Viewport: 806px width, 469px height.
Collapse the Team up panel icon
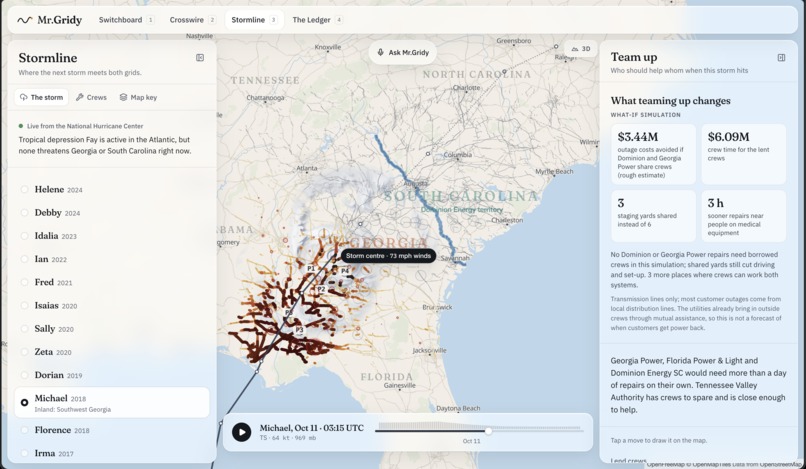[x=781, y=58]
